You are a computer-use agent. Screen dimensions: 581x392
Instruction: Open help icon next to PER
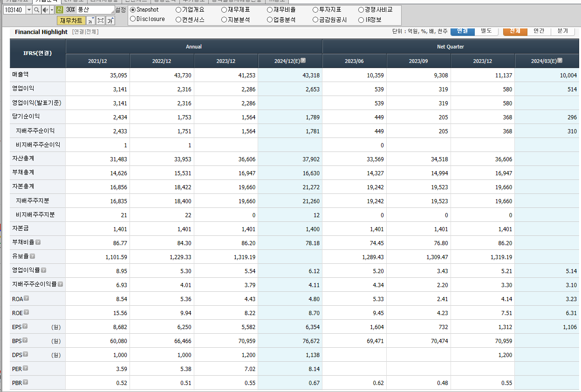point(25,368)
